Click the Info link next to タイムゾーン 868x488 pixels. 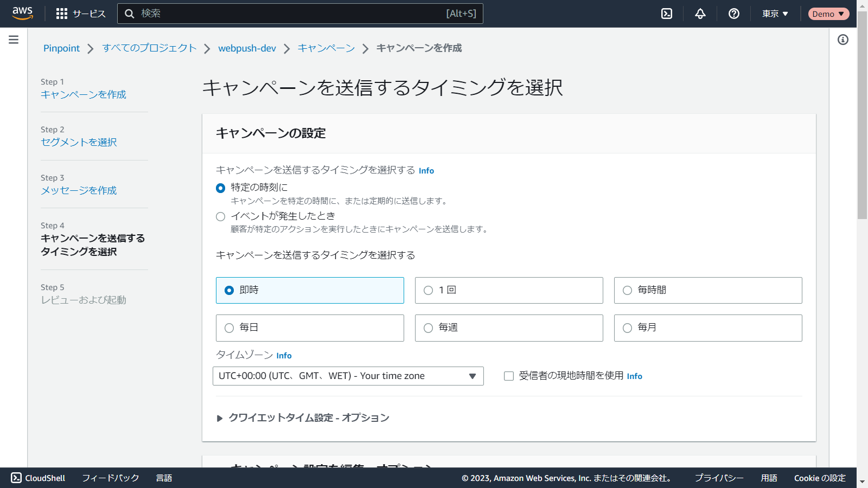(x=284, y=356)
